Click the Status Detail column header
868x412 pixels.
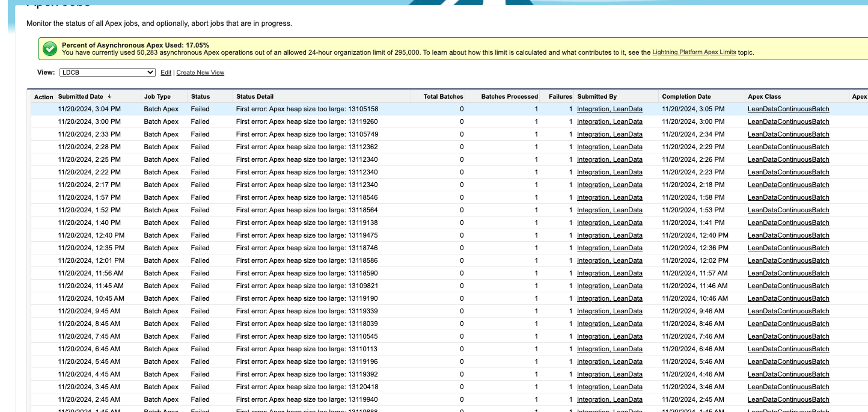[x=255, y=96]
